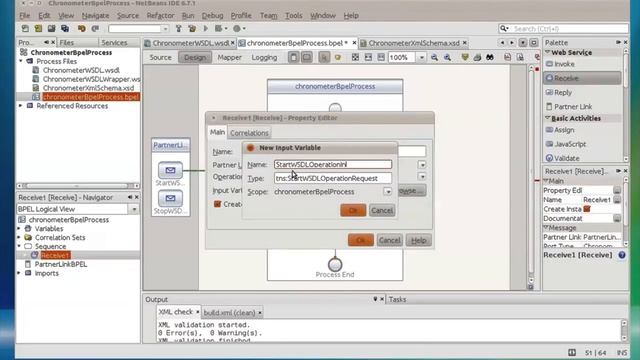Switch to the Source view tab

[x=160, y=58]
